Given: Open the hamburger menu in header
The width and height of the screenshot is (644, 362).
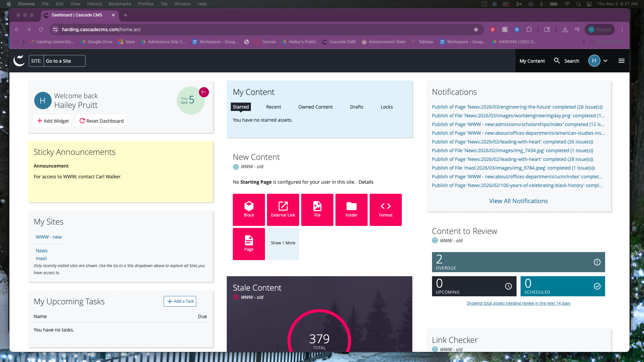Looking at the screenshot, I should click(x=621, y=61).
